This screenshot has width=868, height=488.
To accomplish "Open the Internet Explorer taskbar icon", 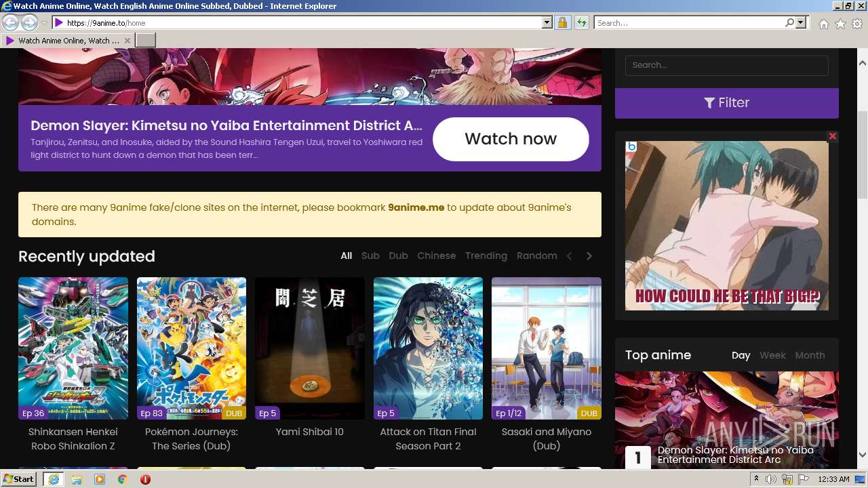I will click(x=53, y=479).
